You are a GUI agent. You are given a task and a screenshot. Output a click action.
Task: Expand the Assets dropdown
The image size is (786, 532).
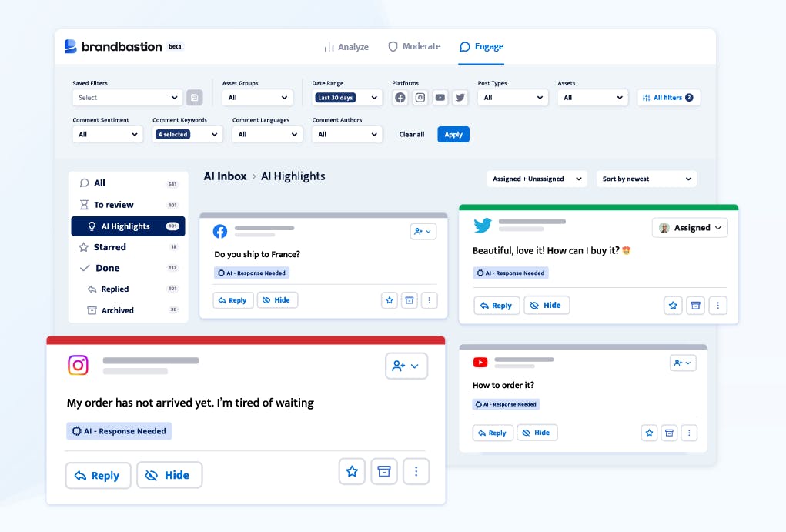coord(593,97)
